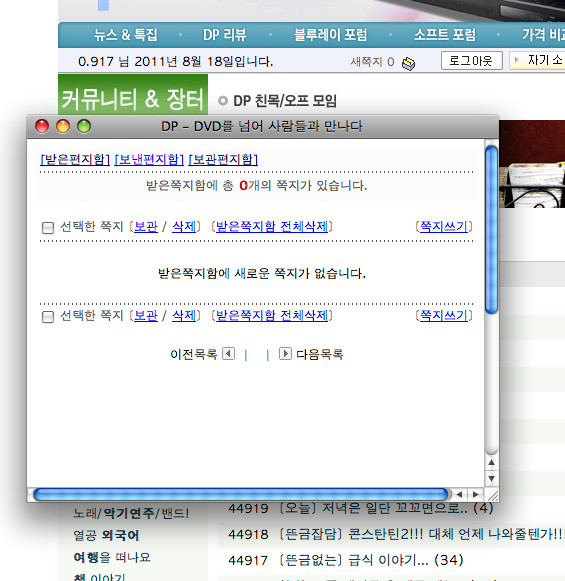Click the lower 받은쪽지함 전체삭제 link
Screen dimensions: 565x581
pos(272,316)
